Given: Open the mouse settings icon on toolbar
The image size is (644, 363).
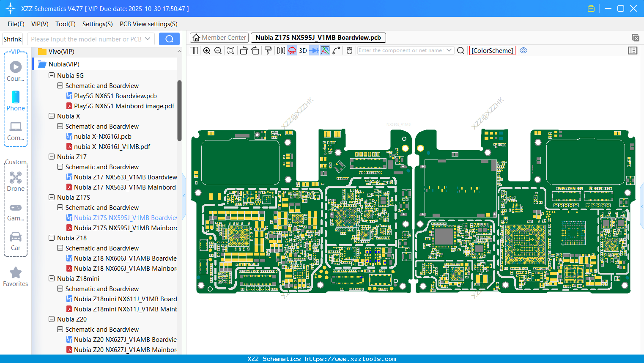Looking at the screenshot, I should point(349,50).
